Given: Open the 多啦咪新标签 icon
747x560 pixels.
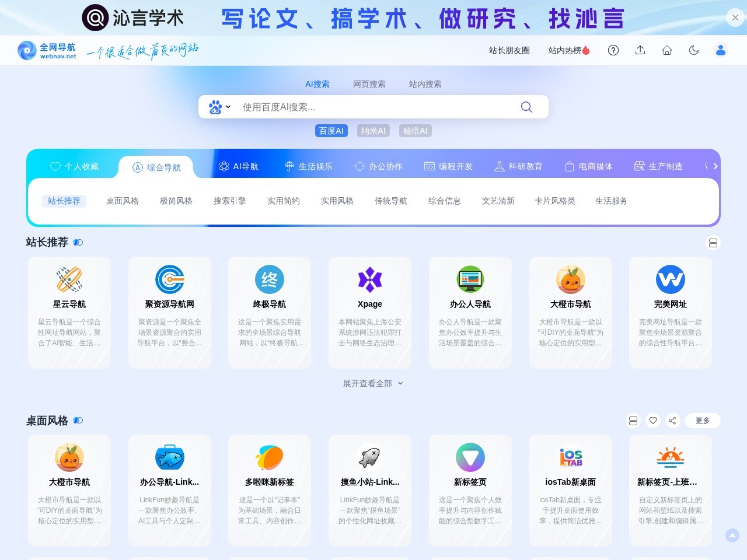Looking at the screenshot, I should tap(270, 457).
